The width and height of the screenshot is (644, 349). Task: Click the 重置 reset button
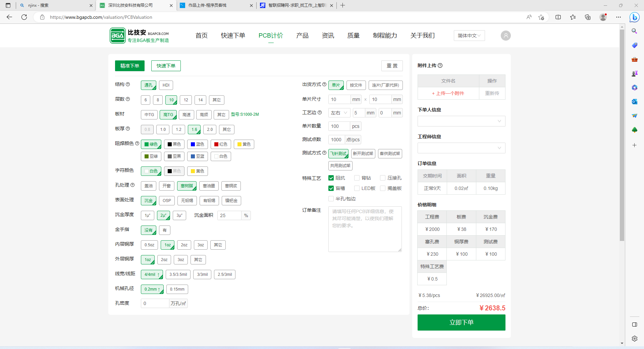click(x=392, y=66)
